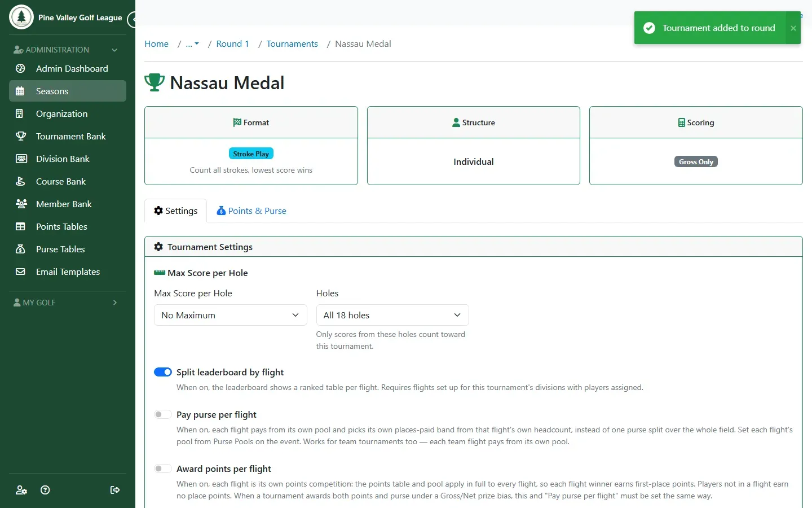Open Member Bank in the sidebar
Image resolution: width=812 pixels, height=508 pixels.
click(x=68, y=204)
